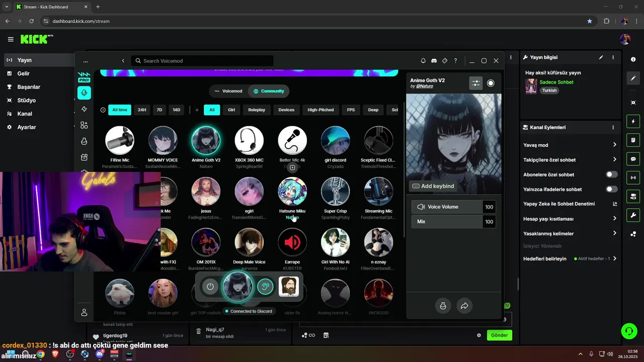
Task: Open the Voicelab flask icon in Voicemod sidebar
Action: [84, 141]
